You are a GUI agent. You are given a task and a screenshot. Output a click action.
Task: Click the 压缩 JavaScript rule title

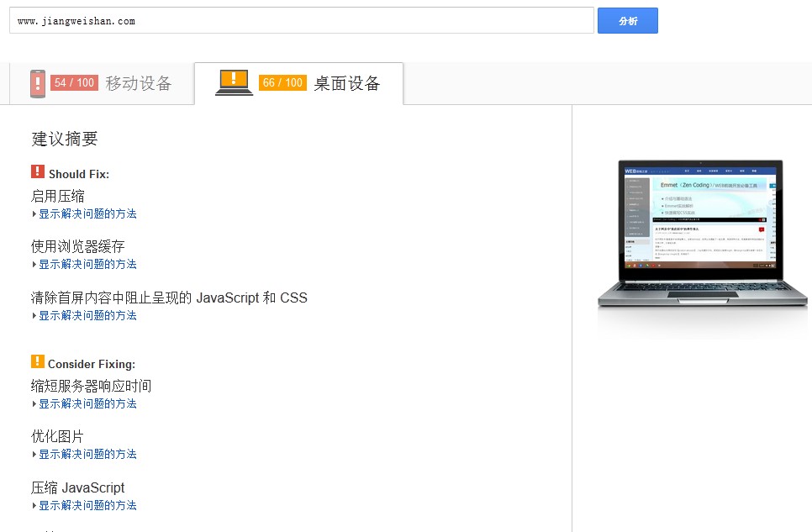(77, 488)
